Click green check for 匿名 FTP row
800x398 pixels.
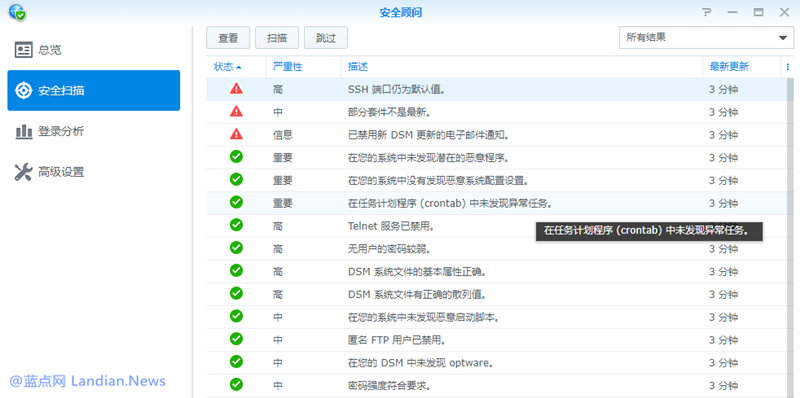click(x=236, y=339)
